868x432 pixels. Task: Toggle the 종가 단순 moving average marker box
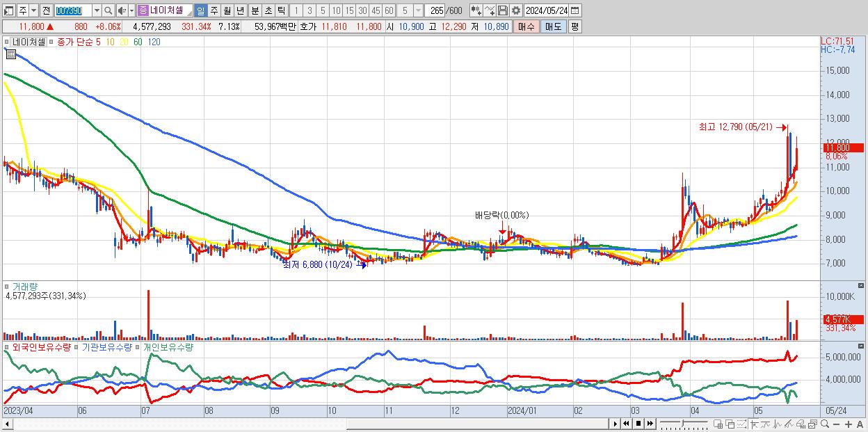[51, 42]
